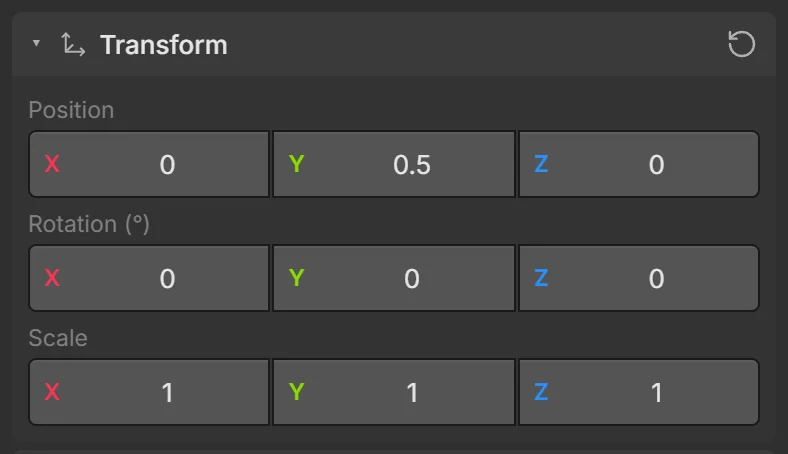Screen dimensions: 788x454
Task: Edit Scale Y value field
Action: coord(394,392)
